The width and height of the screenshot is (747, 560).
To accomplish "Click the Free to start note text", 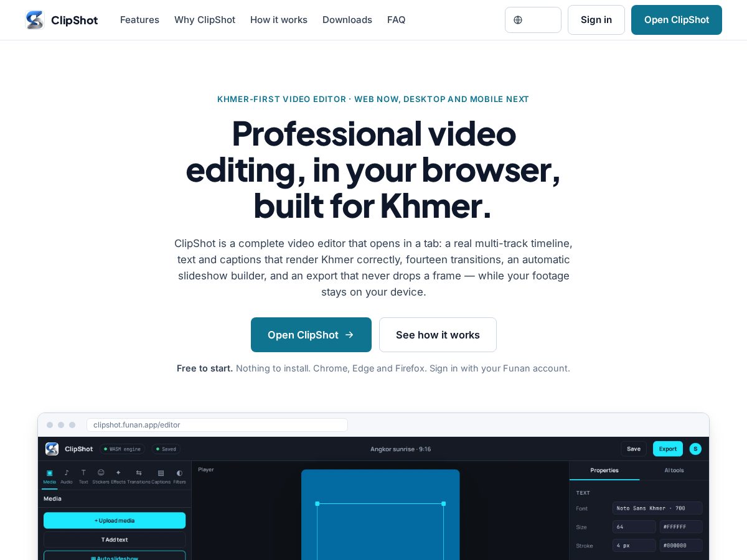I will point(374,368).
